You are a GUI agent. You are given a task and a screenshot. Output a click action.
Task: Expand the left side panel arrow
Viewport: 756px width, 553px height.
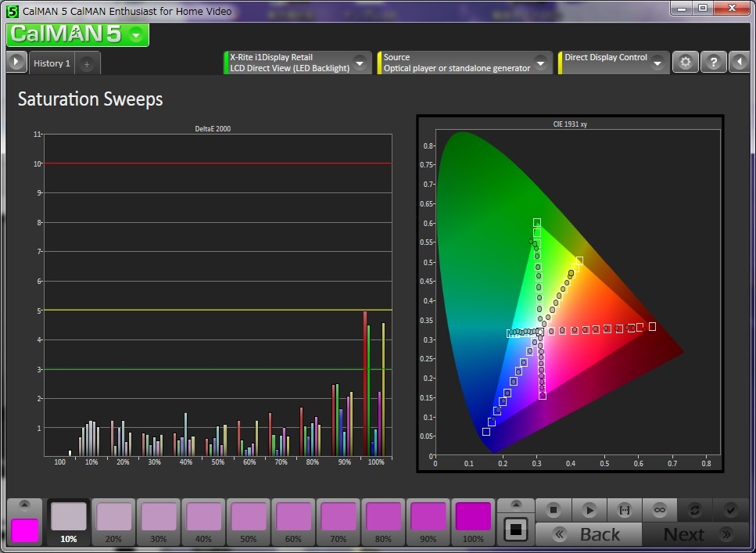click(x=16, y=63)
